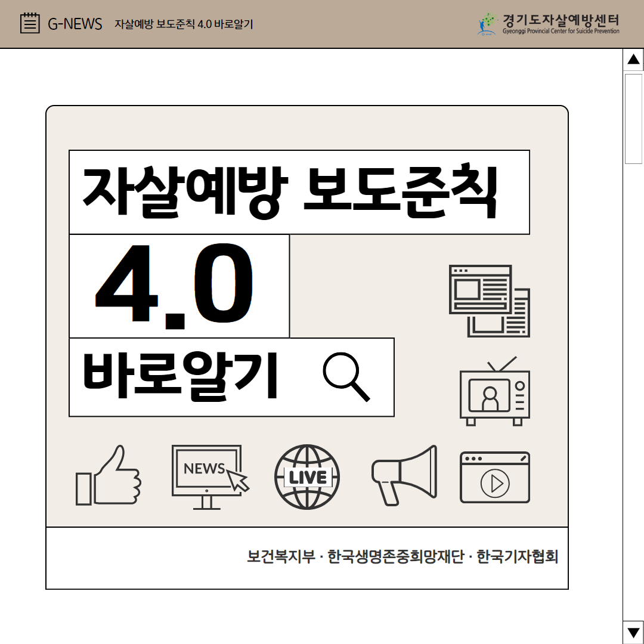Click the LIVE globe icon
The image size is (644, 644).
pyautogui.click(x=307, y=477)
